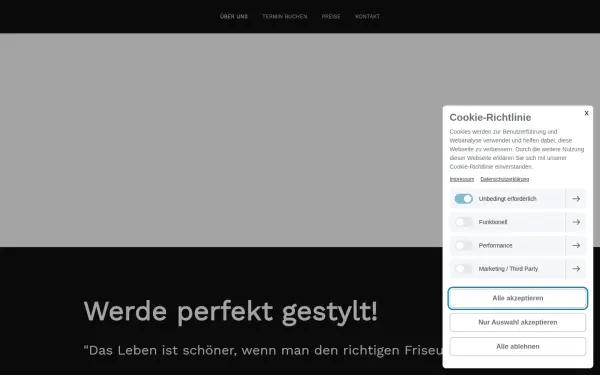Enable the Funktionell cookies switch
600x375 pixels.
click(464, 222)
